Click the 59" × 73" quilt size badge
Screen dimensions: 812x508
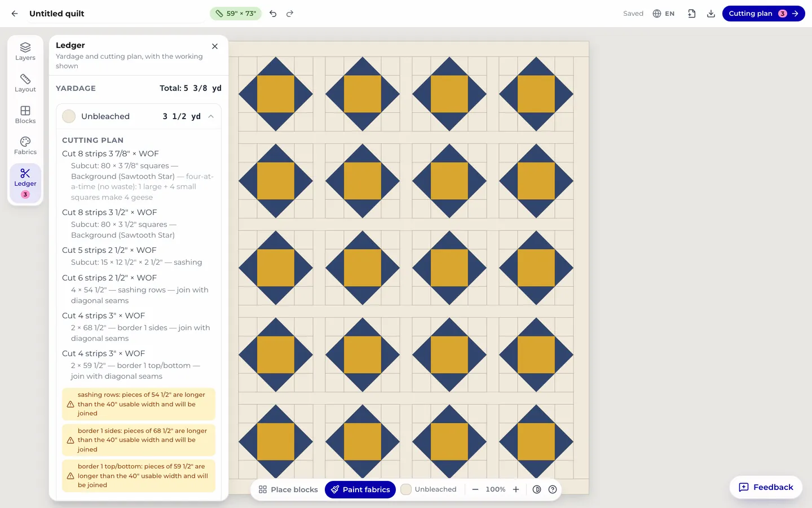[x=236, y=14]
